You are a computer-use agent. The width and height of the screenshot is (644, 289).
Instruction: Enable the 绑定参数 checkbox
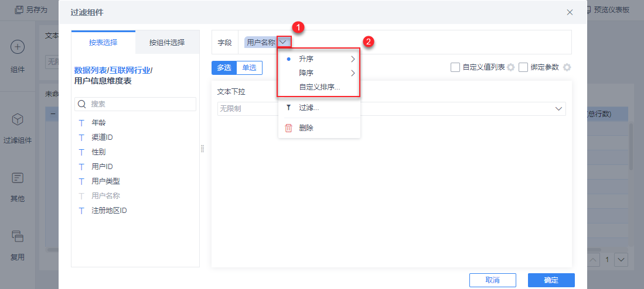click(524, 67)
